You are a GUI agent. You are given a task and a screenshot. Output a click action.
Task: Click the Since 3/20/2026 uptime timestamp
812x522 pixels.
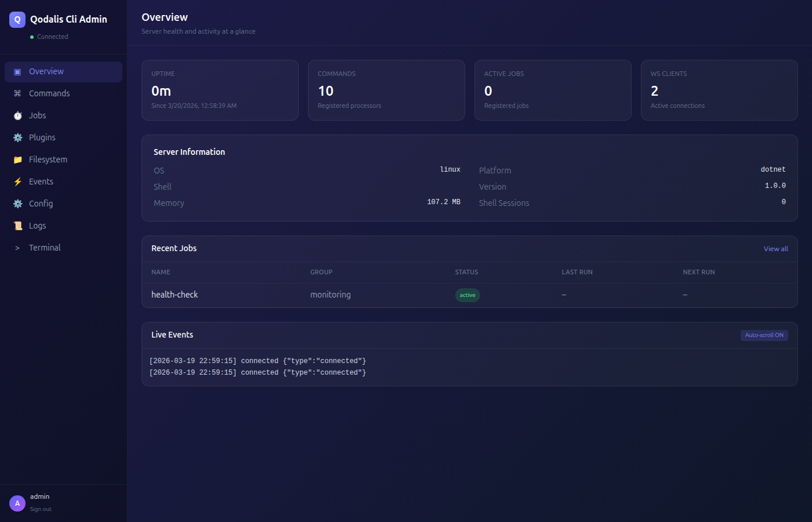194,106
